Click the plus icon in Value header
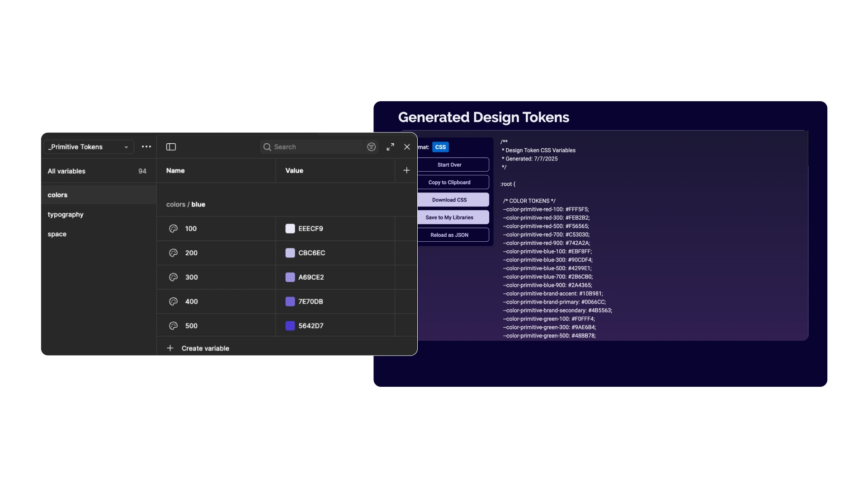Screen dimensions: 868x488 pyautogui.click(x=406, y=170)
